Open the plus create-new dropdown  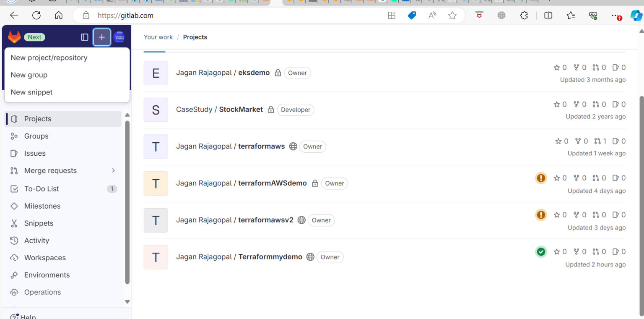click(101, 37)
